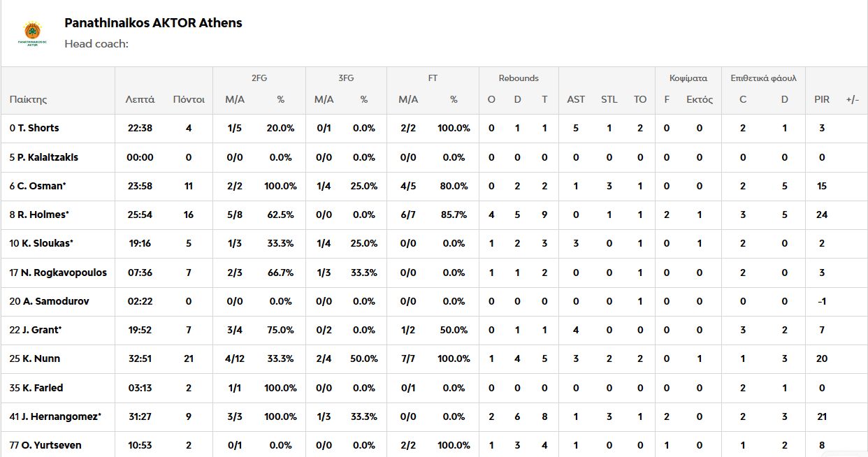868x457 pixels.
Task: Click the Panathinaikos team logo
Action: pos(32,34)
